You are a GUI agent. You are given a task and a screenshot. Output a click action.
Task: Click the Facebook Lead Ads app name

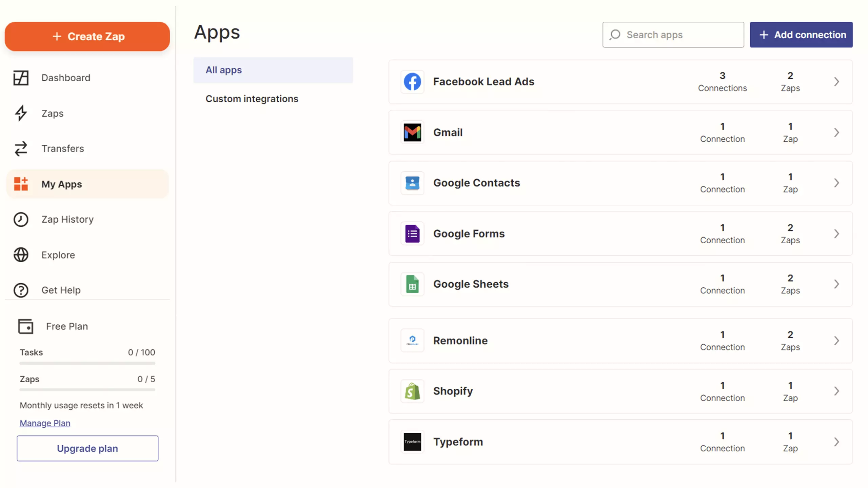point(484,82)
